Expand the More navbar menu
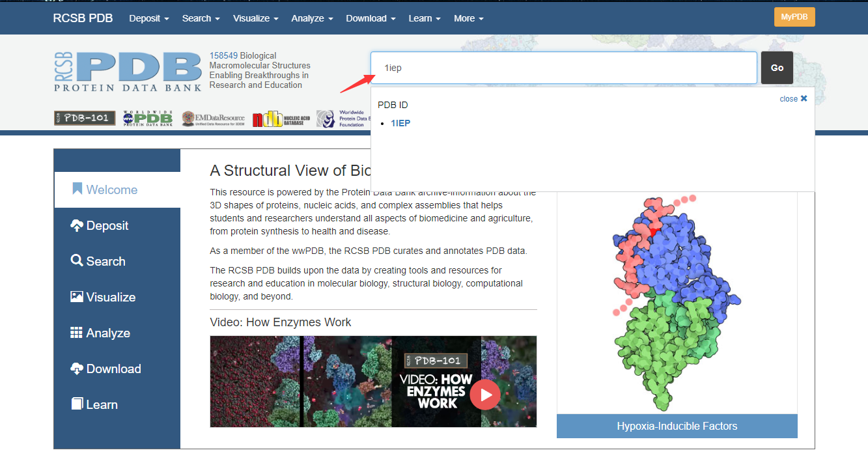 pyautogui.click(x=469, y=18)
